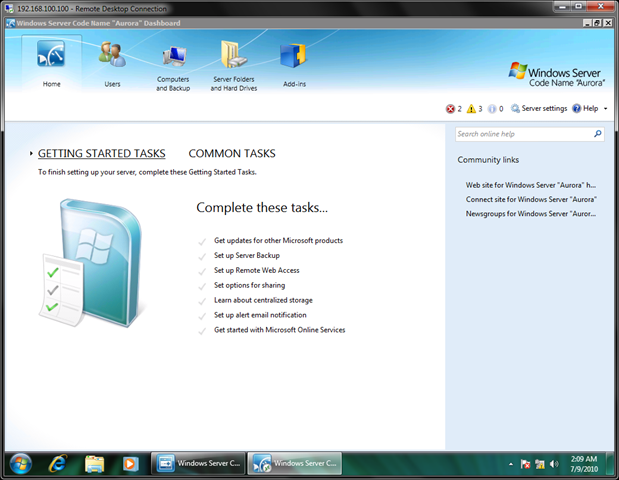Open Set options for sharing task

249,285
